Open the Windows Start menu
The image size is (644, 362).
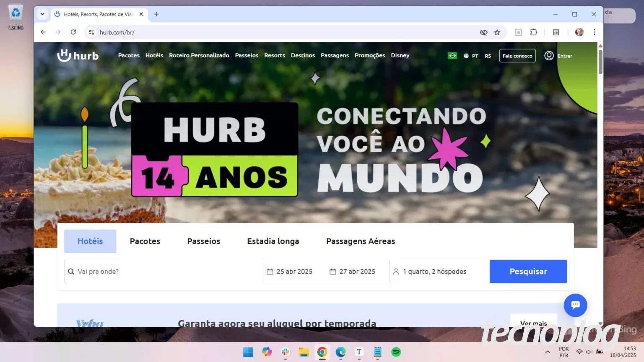248,352
